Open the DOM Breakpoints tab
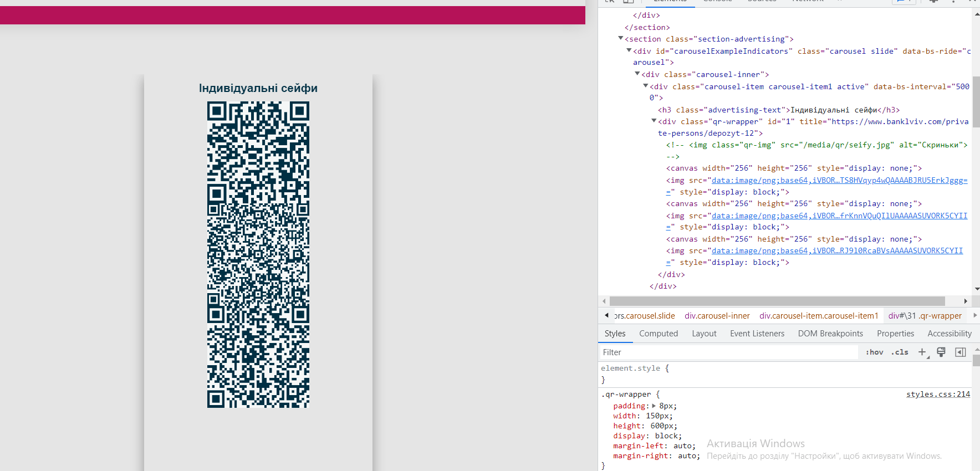Viewport: 980px width, 471px height. pos(830,334)
